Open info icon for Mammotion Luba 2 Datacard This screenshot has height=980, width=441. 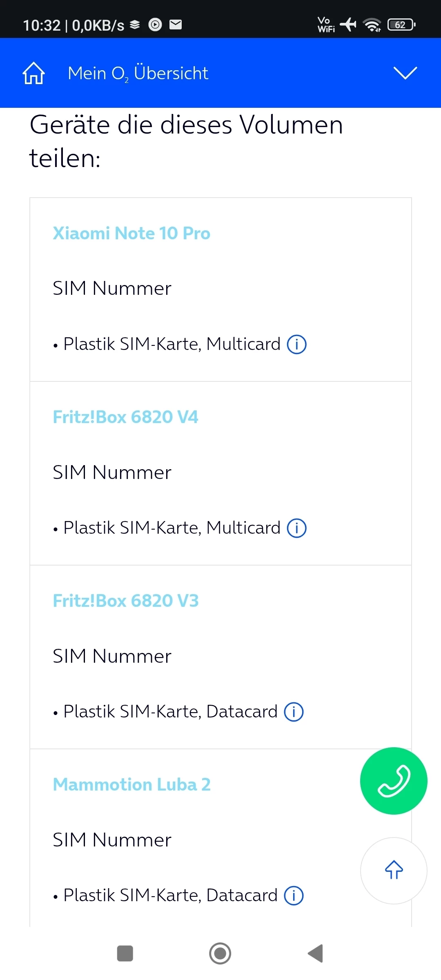click(294, 895)
